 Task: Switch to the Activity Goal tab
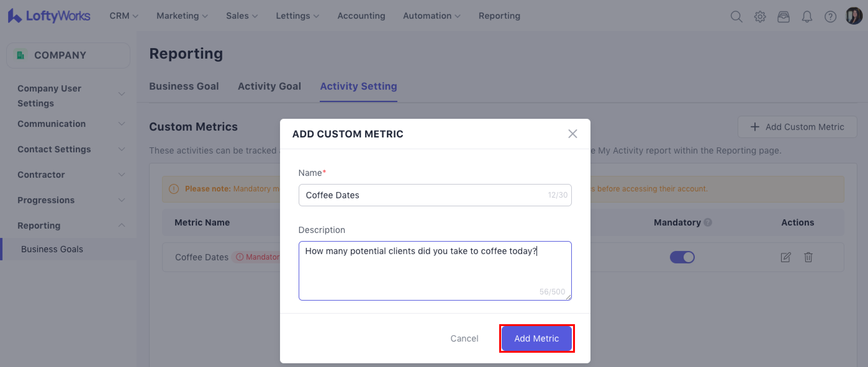269,86
